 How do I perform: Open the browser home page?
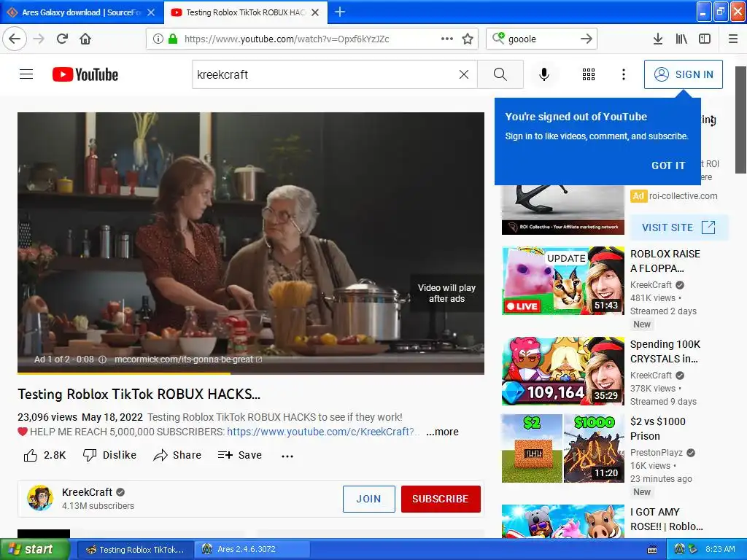[x=85, y=39]
